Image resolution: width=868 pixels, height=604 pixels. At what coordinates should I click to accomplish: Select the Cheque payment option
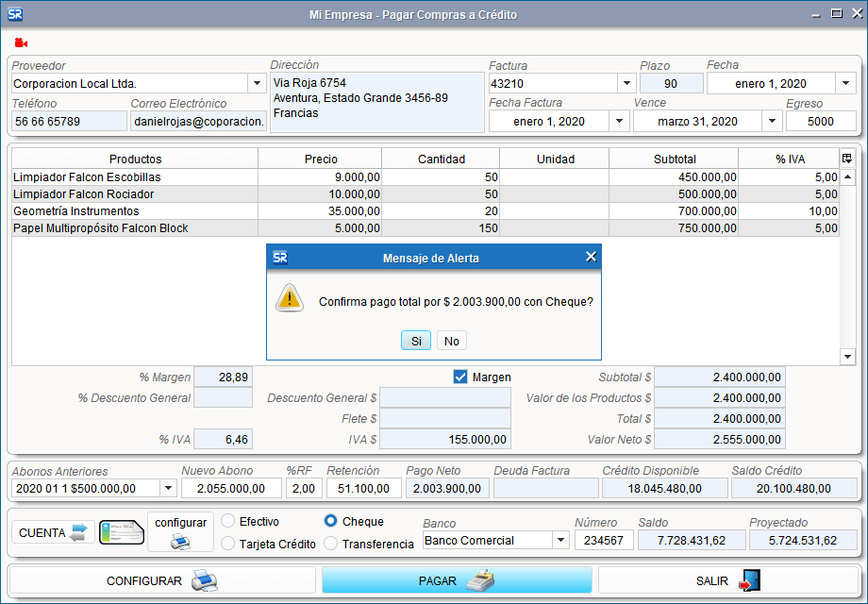330,521
